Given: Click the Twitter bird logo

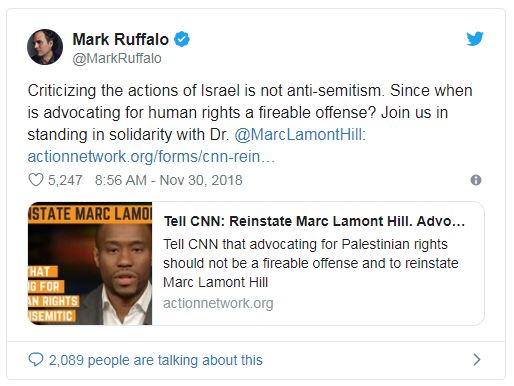Looking at the screenshot, I should pyautogui.click(x=475, y=39).
